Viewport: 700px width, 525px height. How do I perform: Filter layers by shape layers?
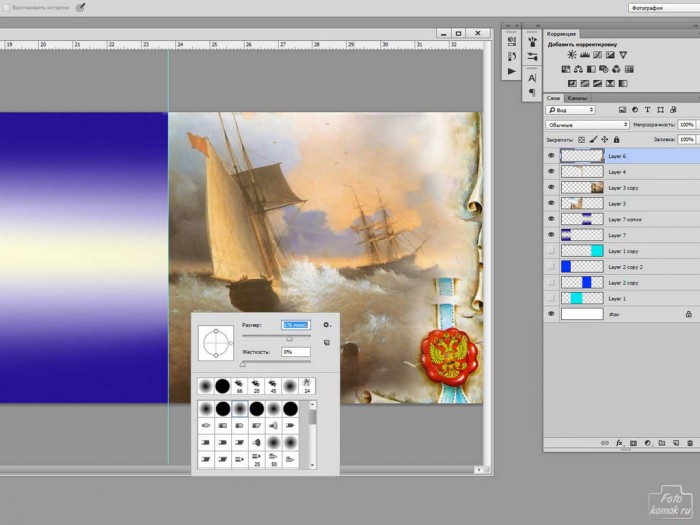(x=660, y=110)
